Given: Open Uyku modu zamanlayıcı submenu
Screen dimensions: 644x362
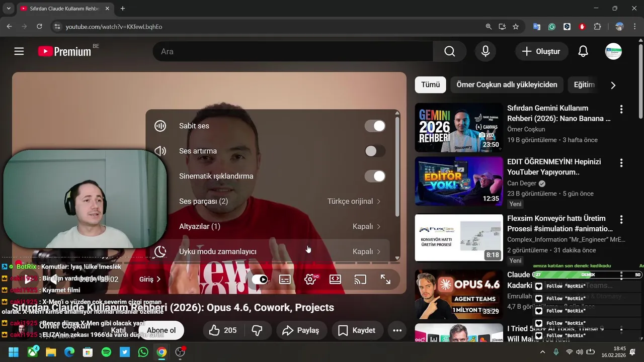Looking at the screenshot, I should coord(272,251).
